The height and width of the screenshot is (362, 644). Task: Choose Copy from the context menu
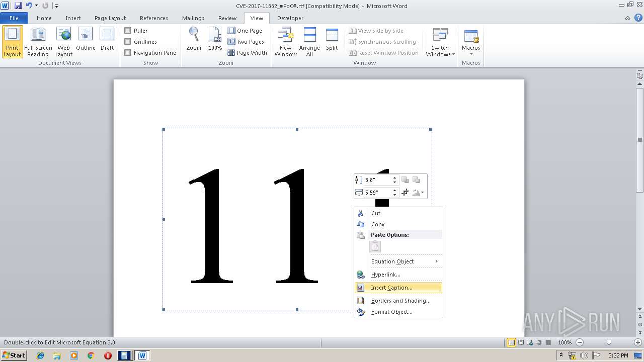tap(398, 224)
